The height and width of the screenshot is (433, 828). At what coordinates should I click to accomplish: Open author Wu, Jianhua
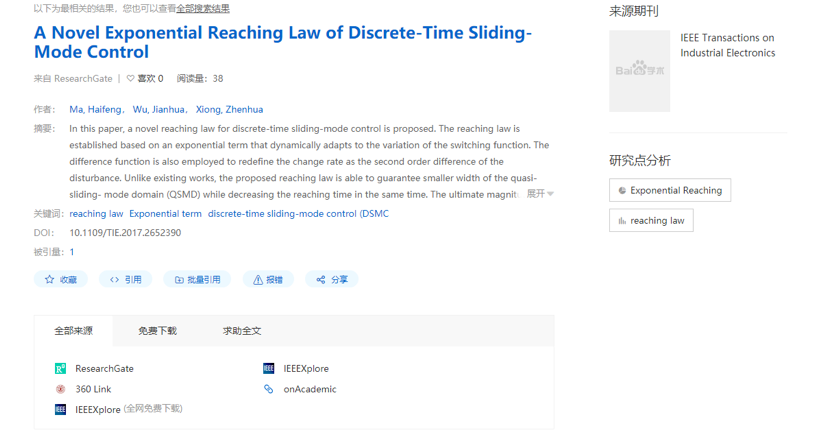pos(158,109)
